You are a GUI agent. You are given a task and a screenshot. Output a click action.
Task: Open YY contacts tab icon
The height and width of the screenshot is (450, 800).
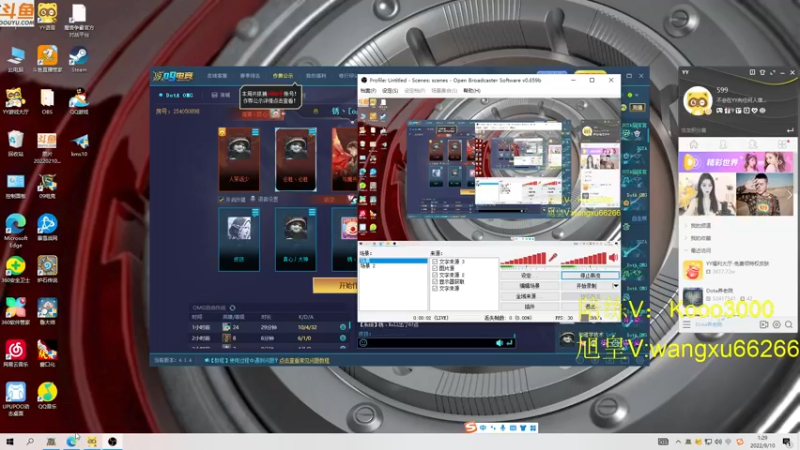[723, 144]
